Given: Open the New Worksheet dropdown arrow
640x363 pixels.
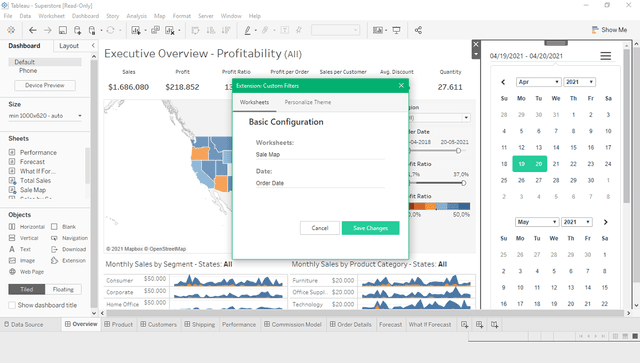Looking at the screenshot, I should click(x=145, y=30).
